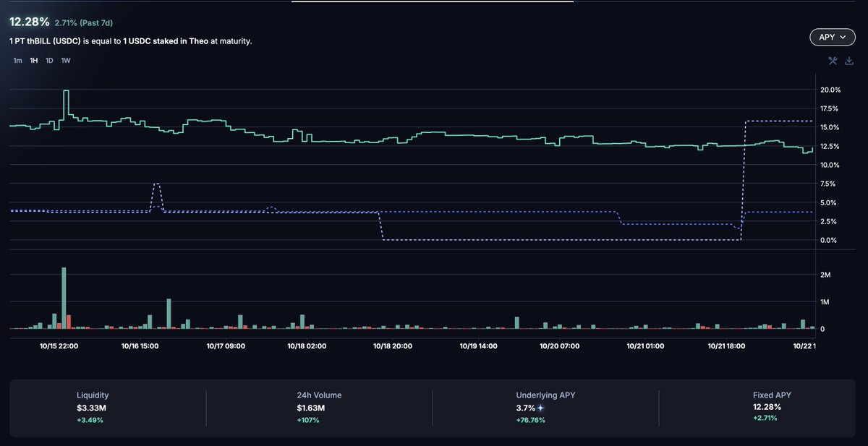Click the tallest volume bar near 10/15 22:00
The height and width of the screenshot is (446, 868).
coord(64,298)
